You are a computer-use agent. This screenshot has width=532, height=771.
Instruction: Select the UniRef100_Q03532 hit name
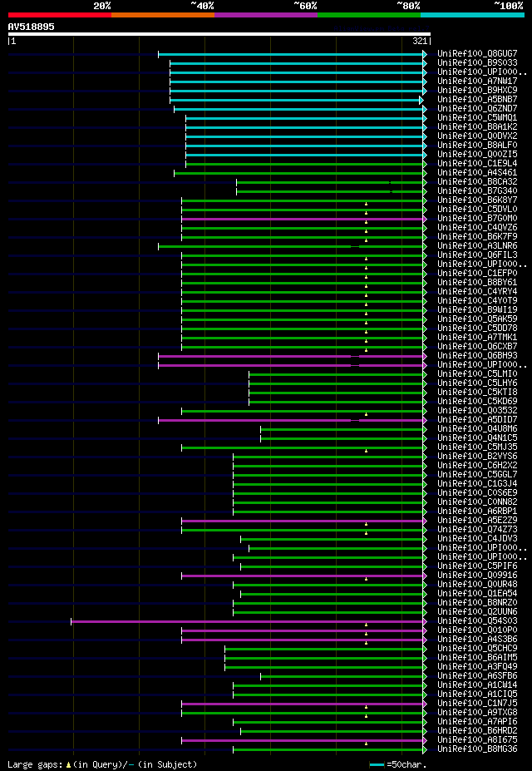tap(477, 411)
